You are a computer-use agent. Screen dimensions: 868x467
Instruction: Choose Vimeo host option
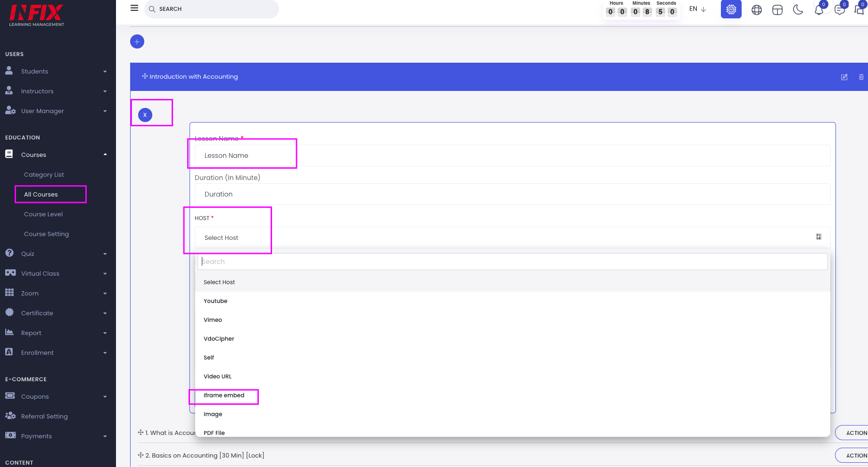pyautogui.click(x=513, y=320)
